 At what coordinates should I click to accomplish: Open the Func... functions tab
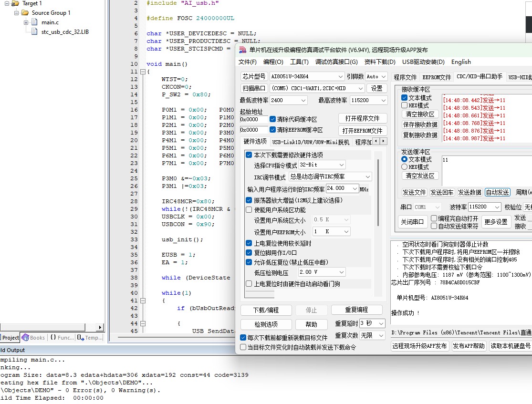coord(62,338)
